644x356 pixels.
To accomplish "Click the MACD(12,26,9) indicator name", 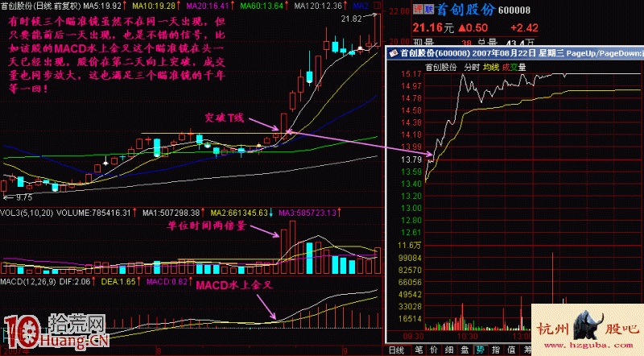I will [28, 282].
